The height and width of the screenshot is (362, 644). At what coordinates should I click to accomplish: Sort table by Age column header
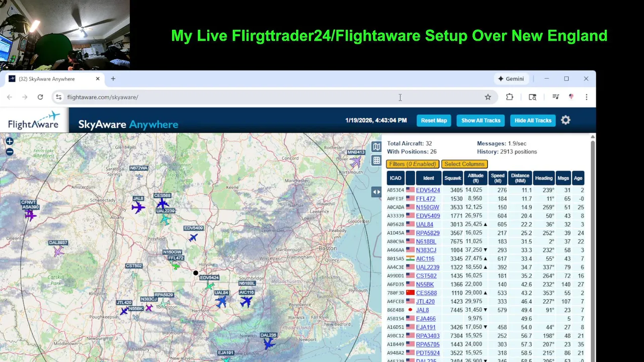[x=578, y=178]
